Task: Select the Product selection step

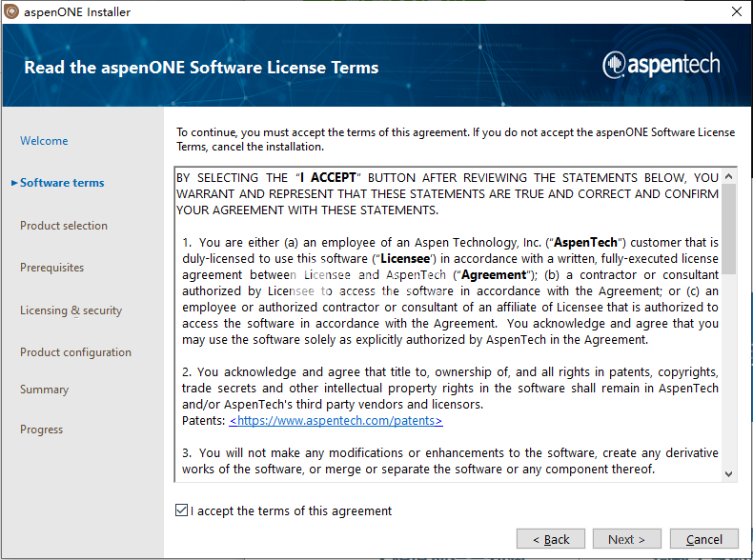Action: 64,226
